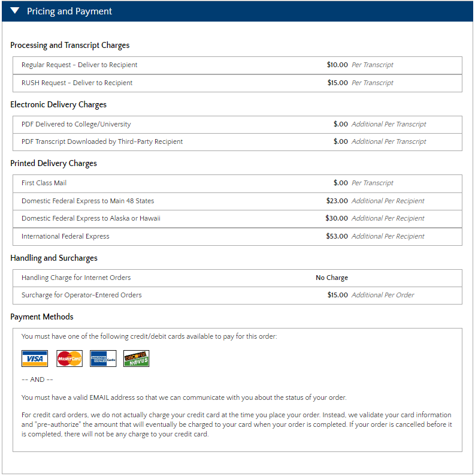Select the Regular Request row

click(x=80, y=65)
